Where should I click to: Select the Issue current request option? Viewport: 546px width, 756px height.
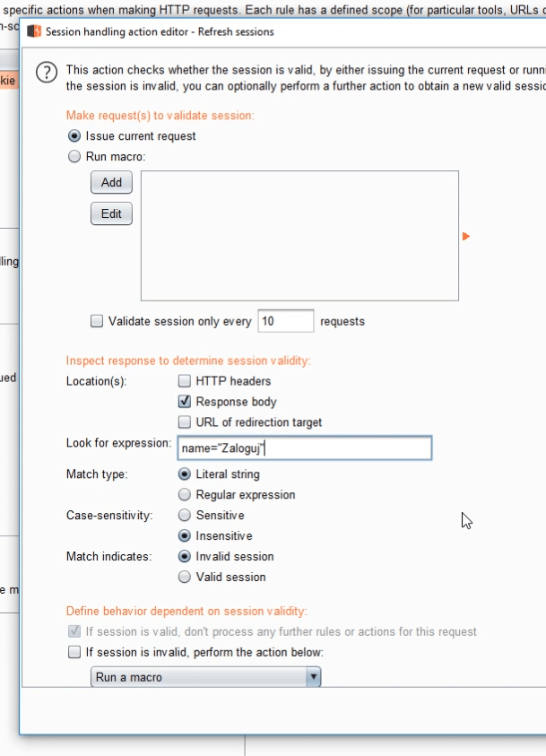[74, 136]
